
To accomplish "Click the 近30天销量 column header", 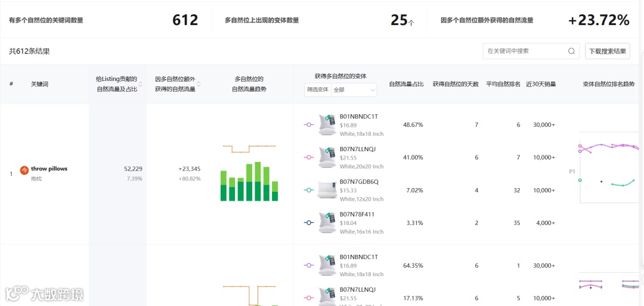I will [x=540, y=84].
